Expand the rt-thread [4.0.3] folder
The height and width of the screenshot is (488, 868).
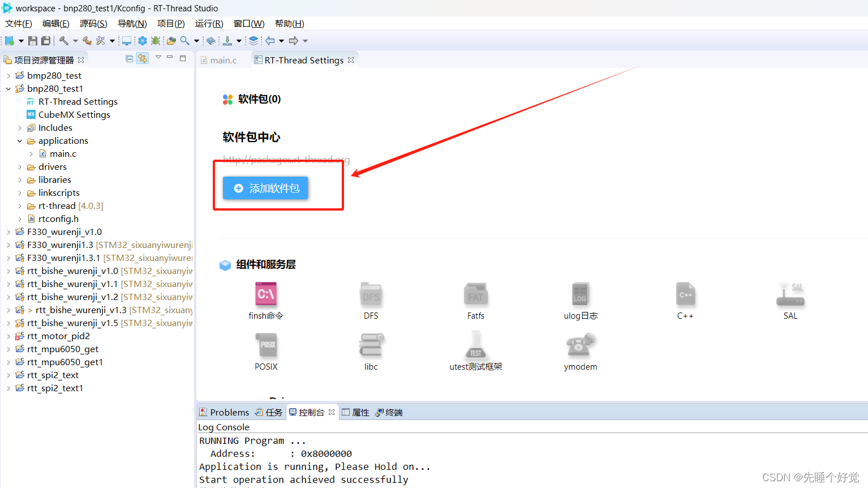(x=19, y=206)
